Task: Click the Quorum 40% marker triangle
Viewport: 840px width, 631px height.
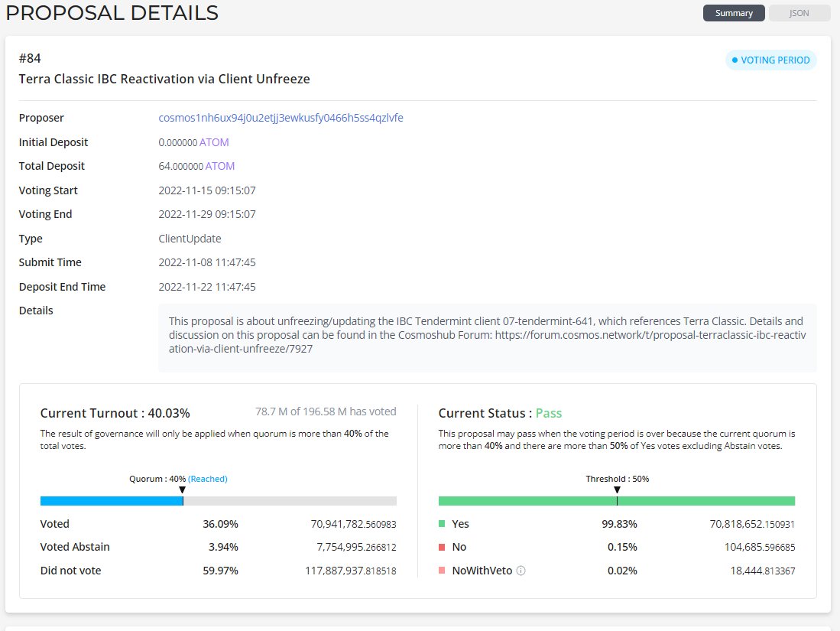Action: [x=182, y=490]
